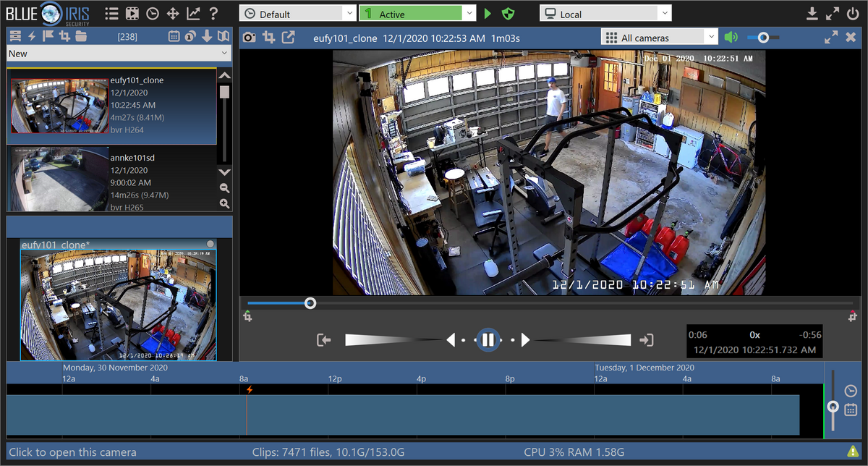This screenshot has width=868, height=466.
Task: Open the status chart icon in top toolbar
Action: coord(193,13)
